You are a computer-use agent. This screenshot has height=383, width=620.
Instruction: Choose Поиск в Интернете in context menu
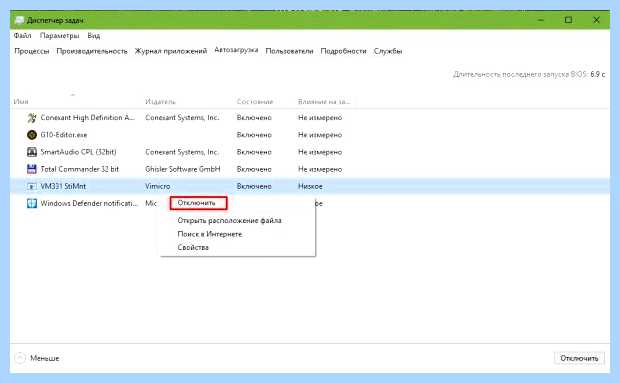point(210,234)
